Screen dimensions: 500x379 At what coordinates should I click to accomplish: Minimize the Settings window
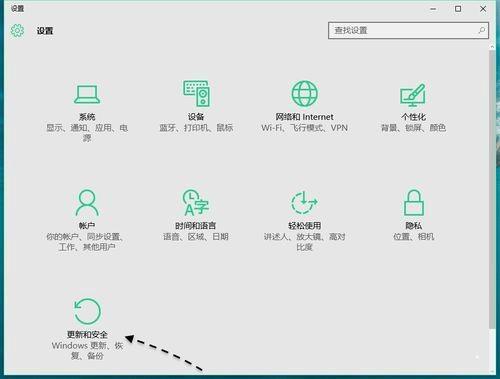coord(433,9)
